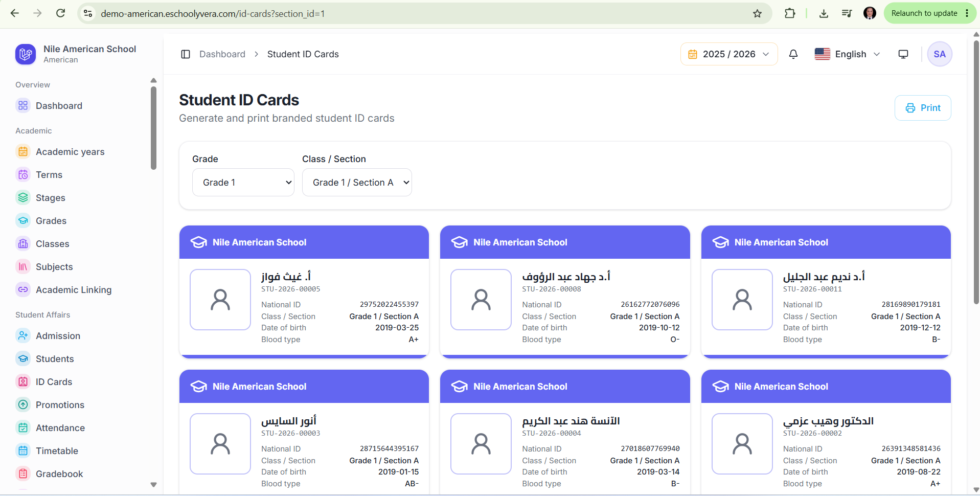Open Classes menu item
This screenshot has width=980, height=496.
tap(53, 244)
